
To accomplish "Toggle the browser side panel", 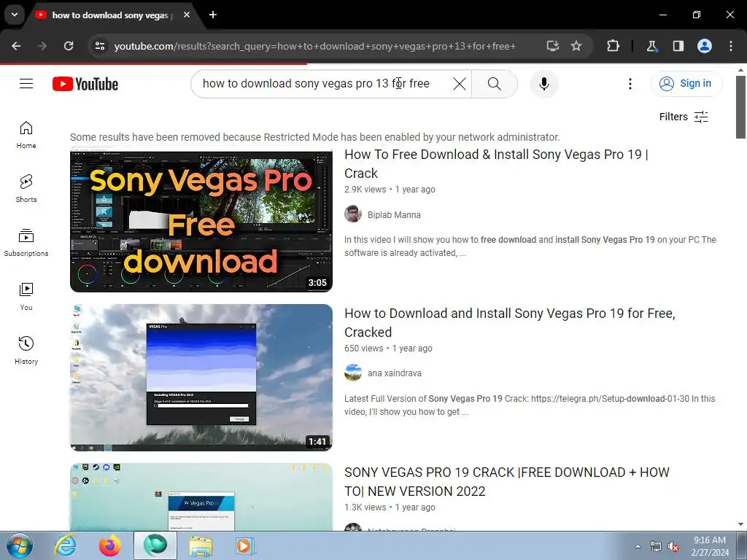I will (x=678, y=46).
